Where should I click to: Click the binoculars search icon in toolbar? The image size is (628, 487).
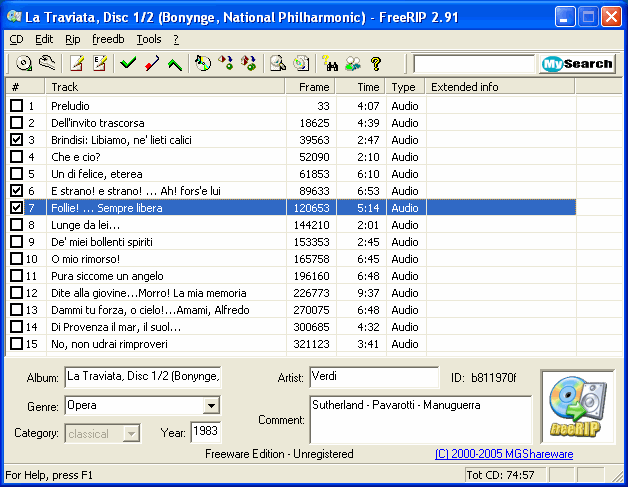coord(330,63)
